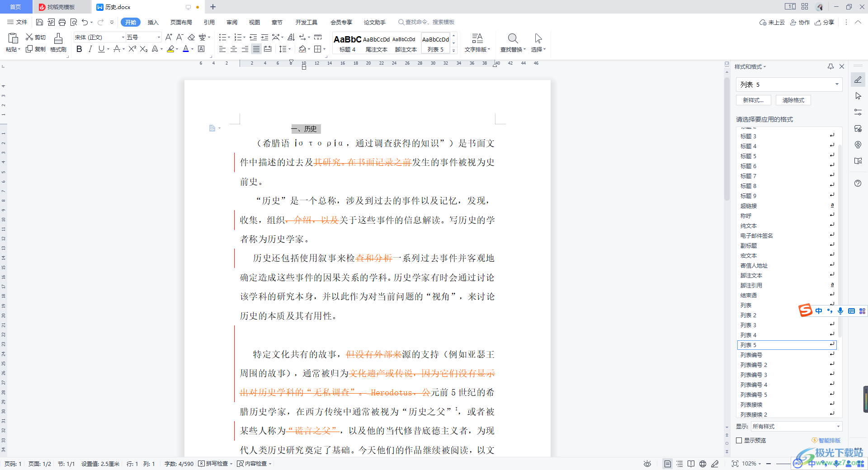Click the 查找替换 magnifier icon
The image size is (868, 470).
pos(513,38)
